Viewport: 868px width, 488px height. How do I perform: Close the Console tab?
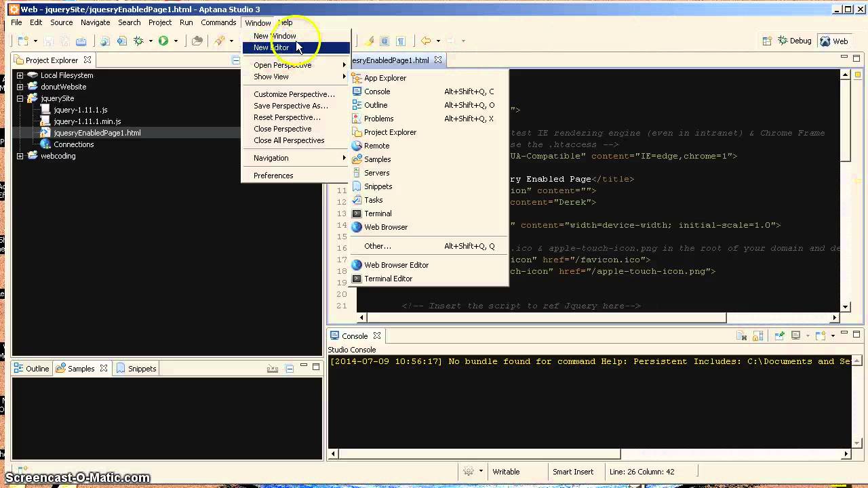(x=377, y=335)
